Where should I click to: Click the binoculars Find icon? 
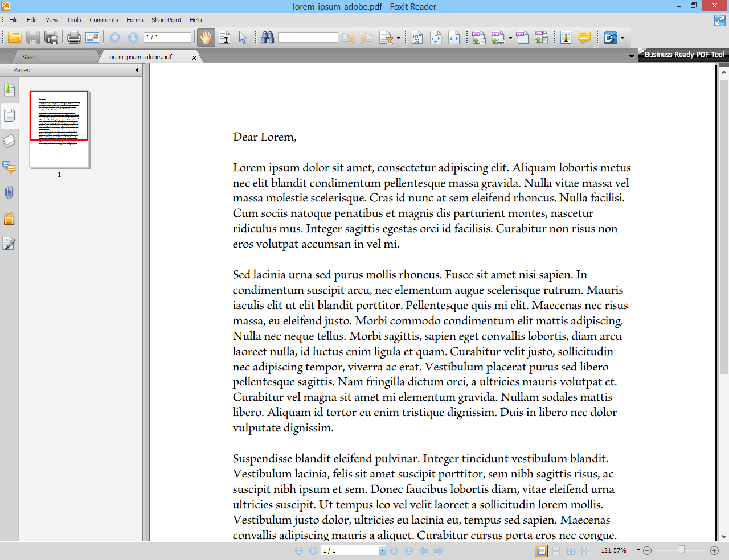267,38
